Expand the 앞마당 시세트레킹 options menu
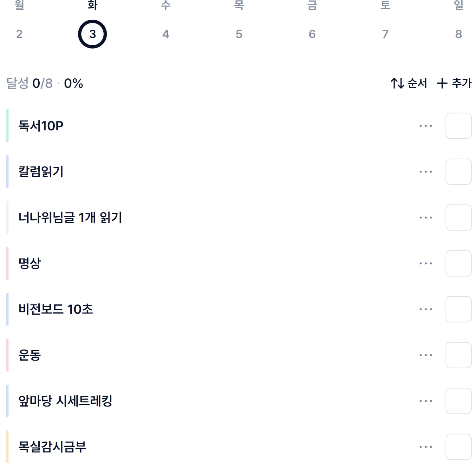This screenshot has height=476, width=476. [426, 401]
